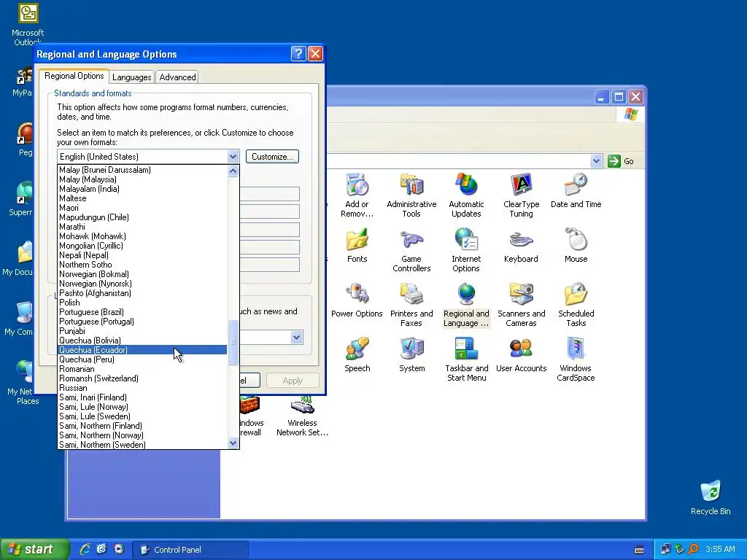The image size is (747, 560).
Task: Click the list scrollbar down arrow
Action: (233, 443)
